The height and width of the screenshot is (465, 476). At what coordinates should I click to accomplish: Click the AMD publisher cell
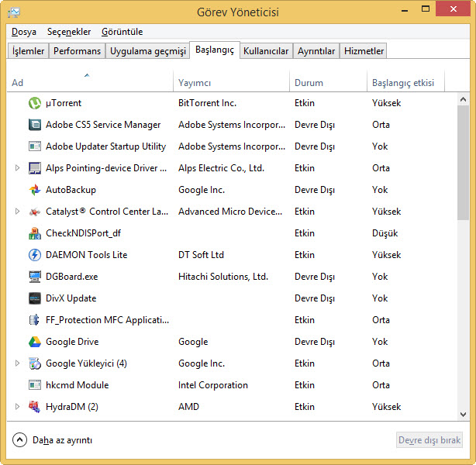click(x=188, y=407)
